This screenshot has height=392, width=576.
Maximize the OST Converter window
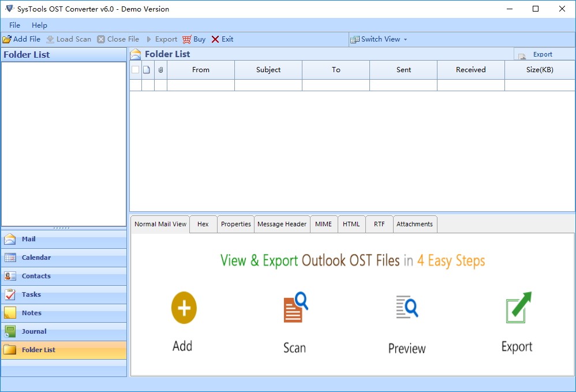pos(536,9)
